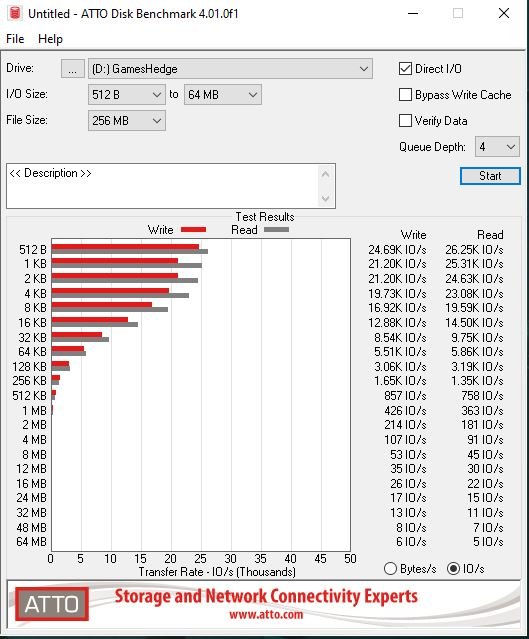
Task: Click the browse drive ellipsis button
Action: [73, 69]
